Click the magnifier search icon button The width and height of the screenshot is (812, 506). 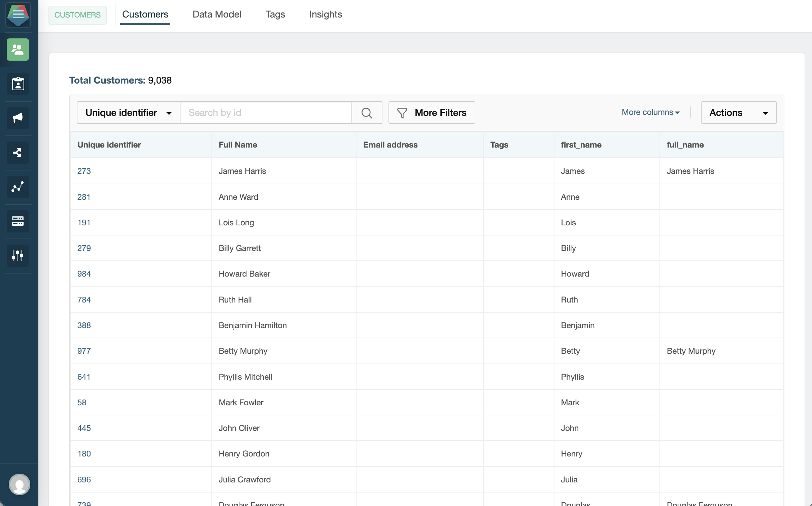pos(367,113)
